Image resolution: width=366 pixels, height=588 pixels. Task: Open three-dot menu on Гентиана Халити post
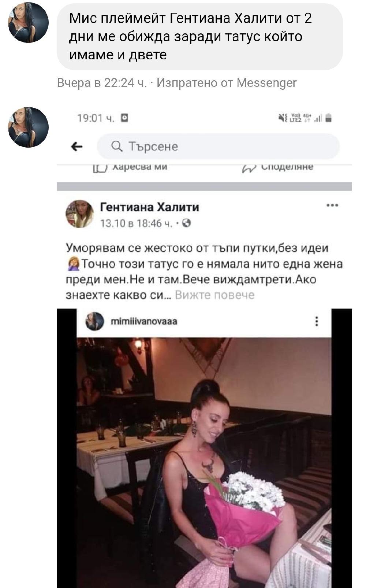(332, 205)
